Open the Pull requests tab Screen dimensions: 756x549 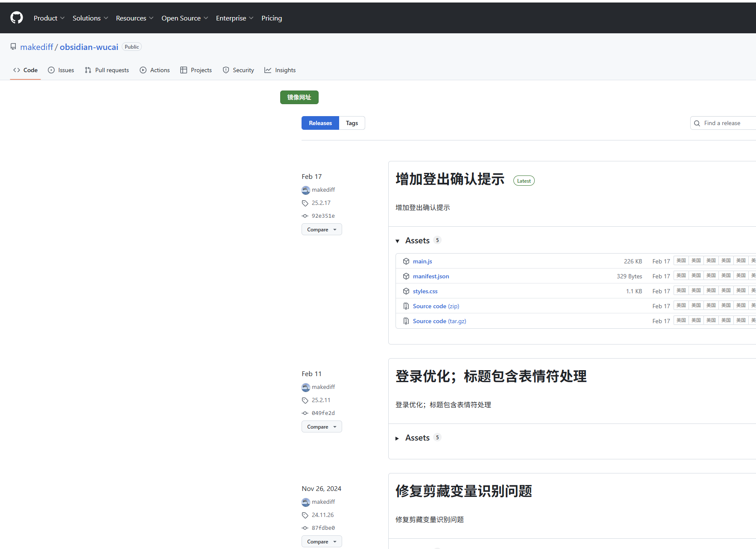[107, 70]
